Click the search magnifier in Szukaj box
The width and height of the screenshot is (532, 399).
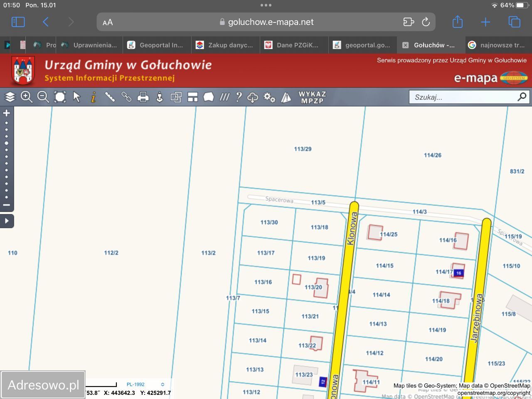pyautogui.click(x=522, y=97)
